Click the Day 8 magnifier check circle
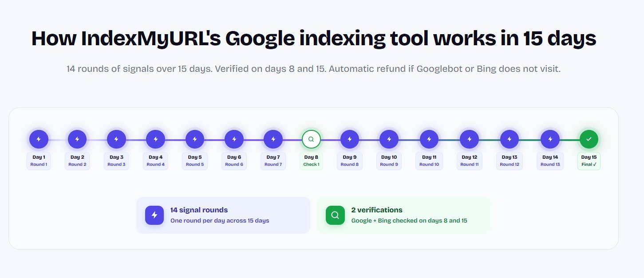The height and width of the screenshot is (278, 644). click(311, 139)
